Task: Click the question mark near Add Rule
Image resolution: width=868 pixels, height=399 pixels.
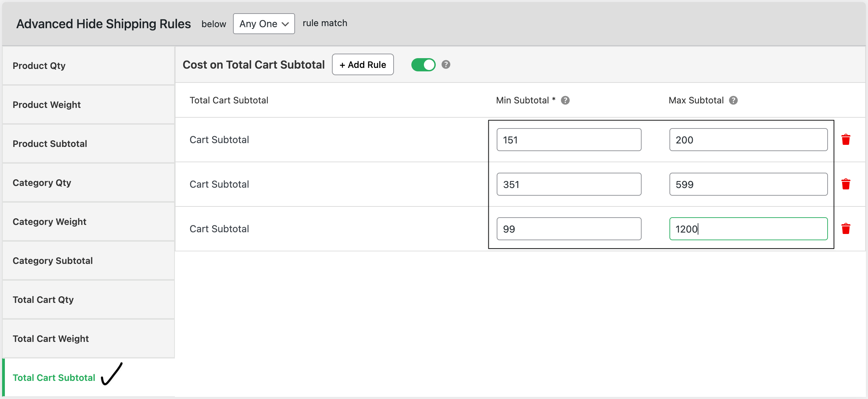Action: 445,64
